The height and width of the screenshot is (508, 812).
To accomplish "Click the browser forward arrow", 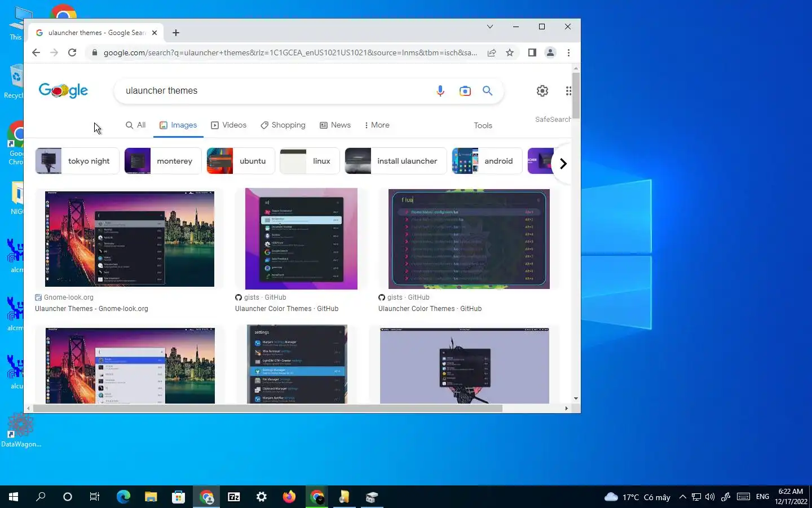I will point(54,52).
